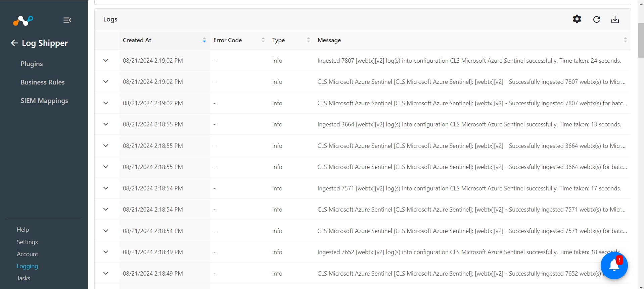Open the Plugins section
Screen dimensions: 644x289
[32, 64]
